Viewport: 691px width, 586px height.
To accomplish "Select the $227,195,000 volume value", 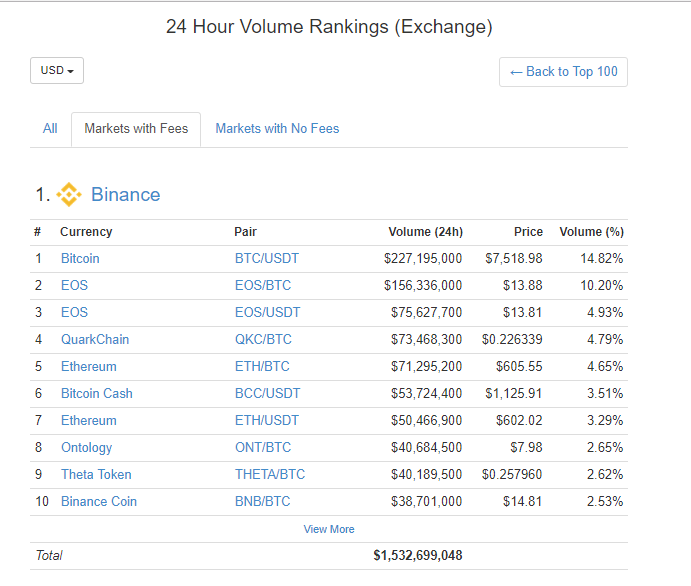I will click(423, 259).
